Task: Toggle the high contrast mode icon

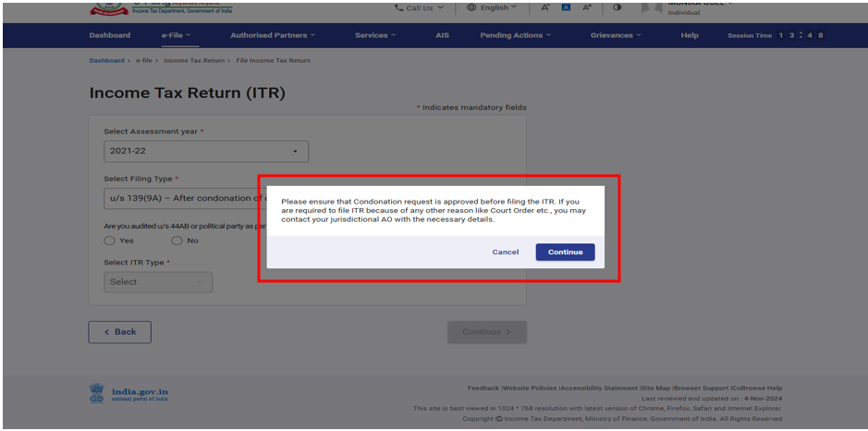Action: tap(617, 7)
